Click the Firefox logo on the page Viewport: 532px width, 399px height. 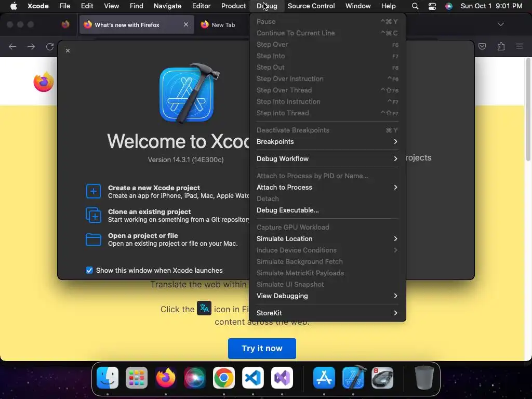click(x=44, y=82)
